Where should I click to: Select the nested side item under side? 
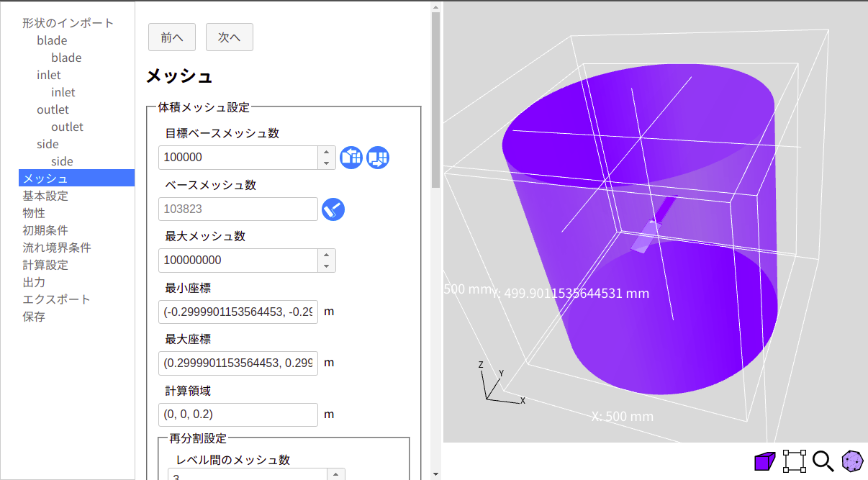coord(63,161)
